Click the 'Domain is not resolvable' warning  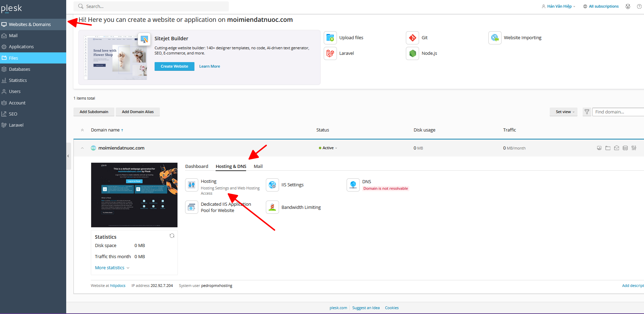pos(385,188)
